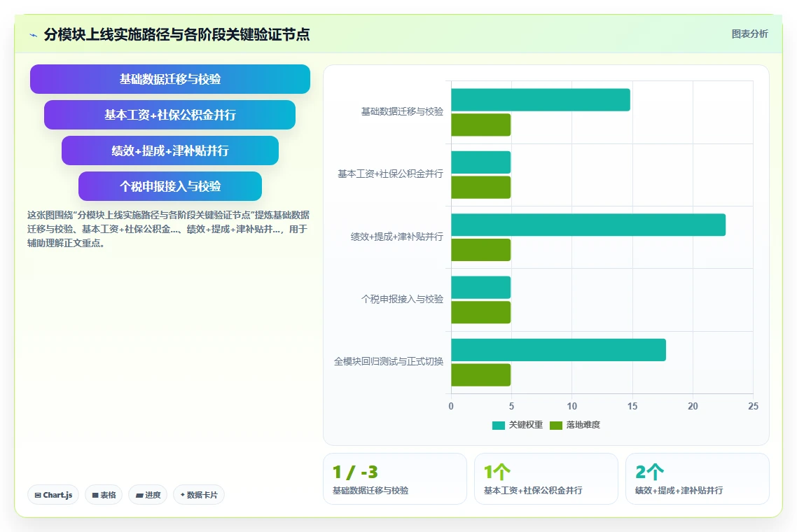Click the green bar for 绩效+提成+津补贴并行
This screenshot has width=797, height=532.
click(x=481, y=249)
